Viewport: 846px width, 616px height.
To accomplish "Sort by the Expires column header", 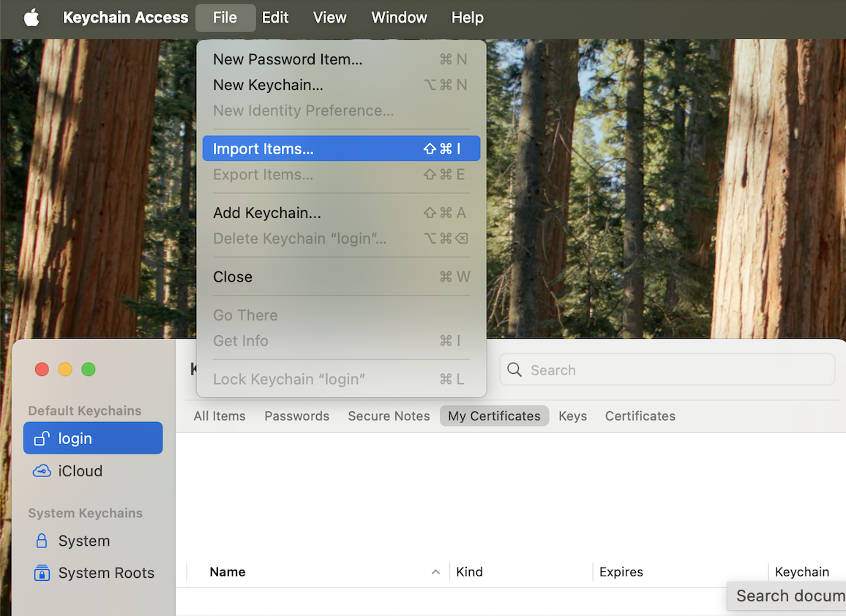I will tap(621, 572).
